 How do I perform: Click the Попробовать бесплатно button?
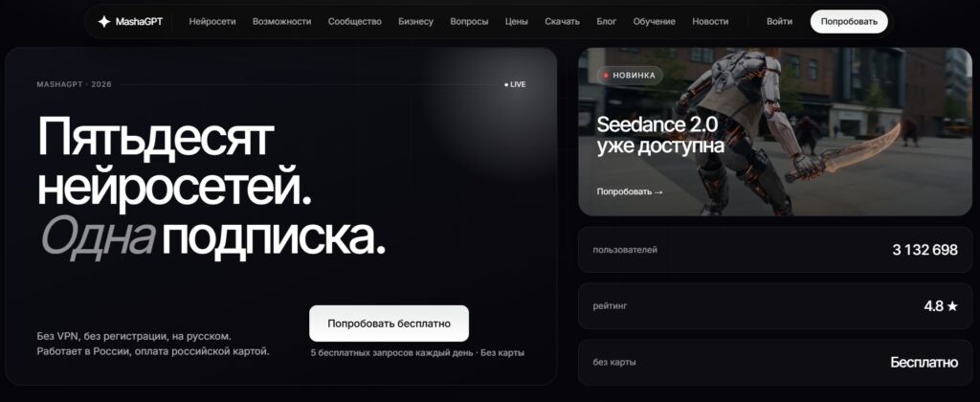(x=389, y=324)
